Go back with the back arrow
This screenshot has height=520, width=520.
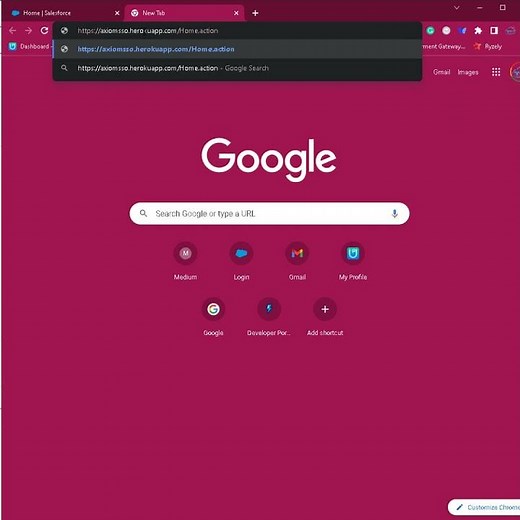click(13, 31)
